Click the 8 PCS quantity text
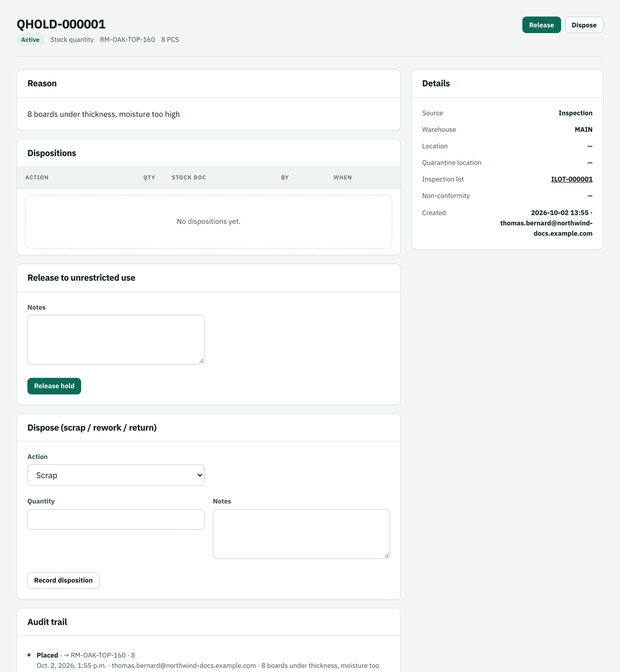 170,40
